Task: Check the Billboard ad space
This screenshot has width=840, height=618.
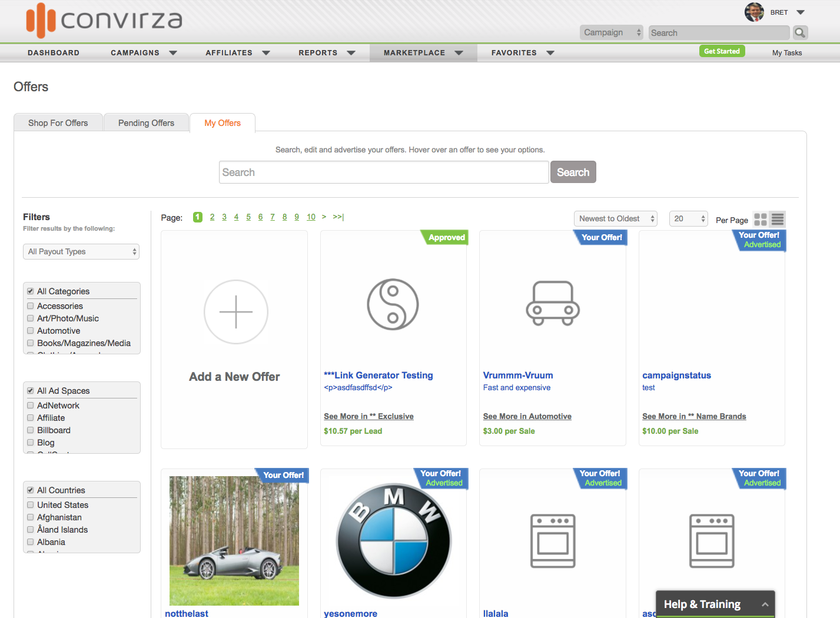Action: (x=31, y=430)
